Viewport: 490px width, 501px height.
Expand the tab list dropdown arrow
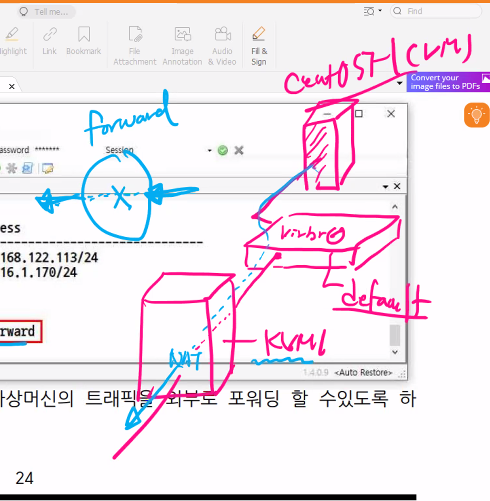click(x=400, y=83)
